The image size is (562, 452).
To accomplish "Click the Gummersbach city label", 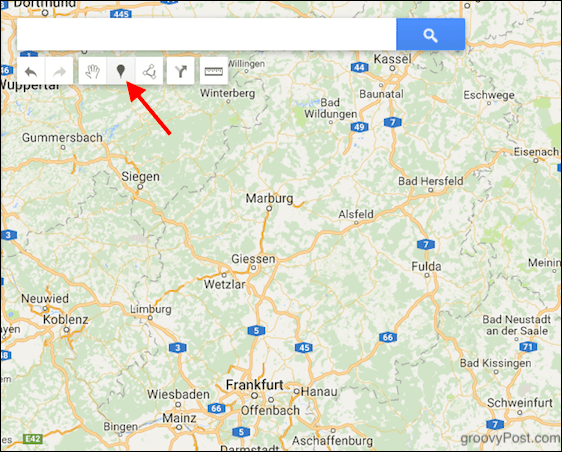I will [62, 138].
